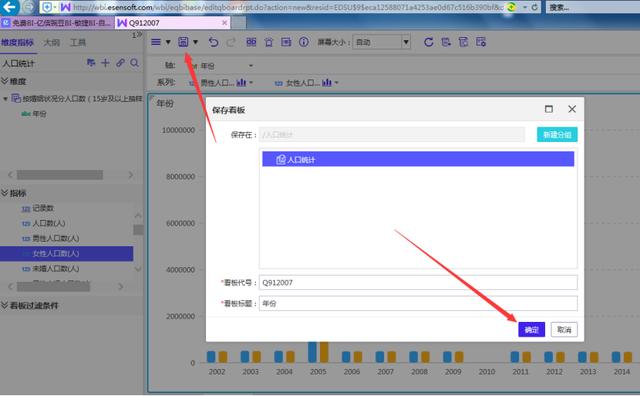Viewport: 640px width, 396px height.
Task: Click the info circle icon in the toolbar
Action: click(304, 42)
